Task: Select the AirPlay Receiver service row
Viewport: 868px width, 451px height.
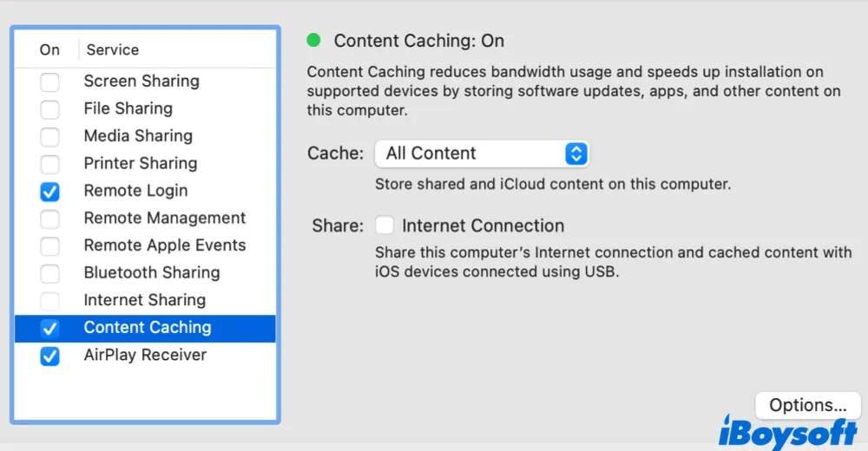Action: 145,355
